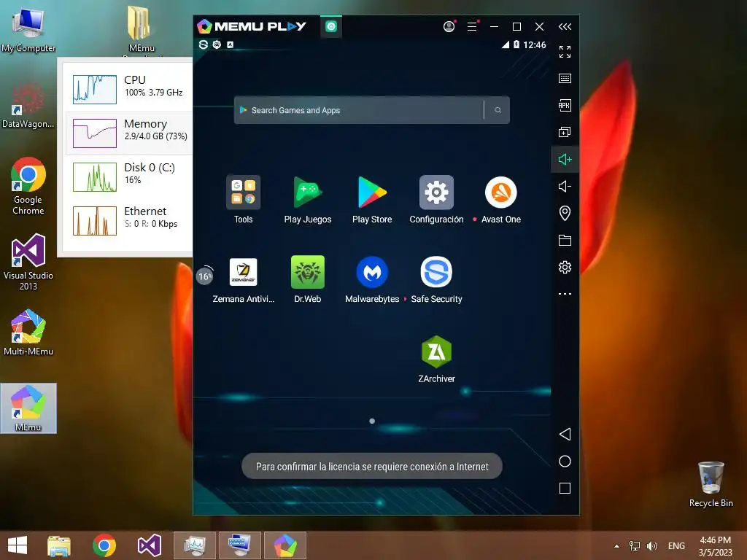This screenshot has height=560, width=747.
Task: Switch to the green app tab in MEmu
Action: click(331, 27)
